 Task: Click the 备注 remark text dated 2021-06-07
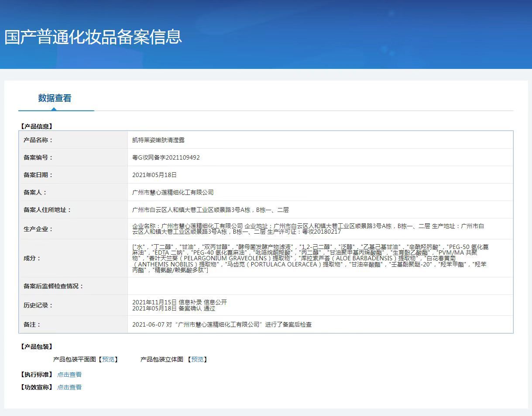[222, 324]
